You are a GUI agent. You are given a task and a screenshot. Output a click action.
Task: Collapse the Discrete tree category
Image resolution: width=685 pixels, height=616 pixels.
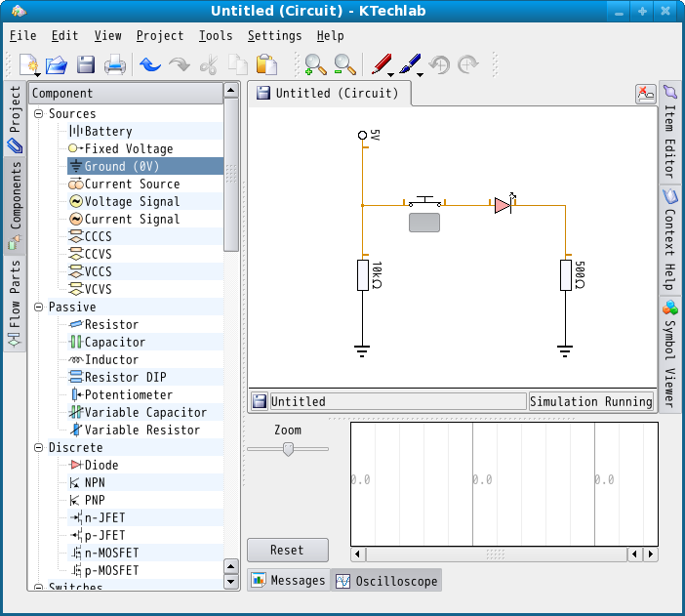tap(39, 448)
